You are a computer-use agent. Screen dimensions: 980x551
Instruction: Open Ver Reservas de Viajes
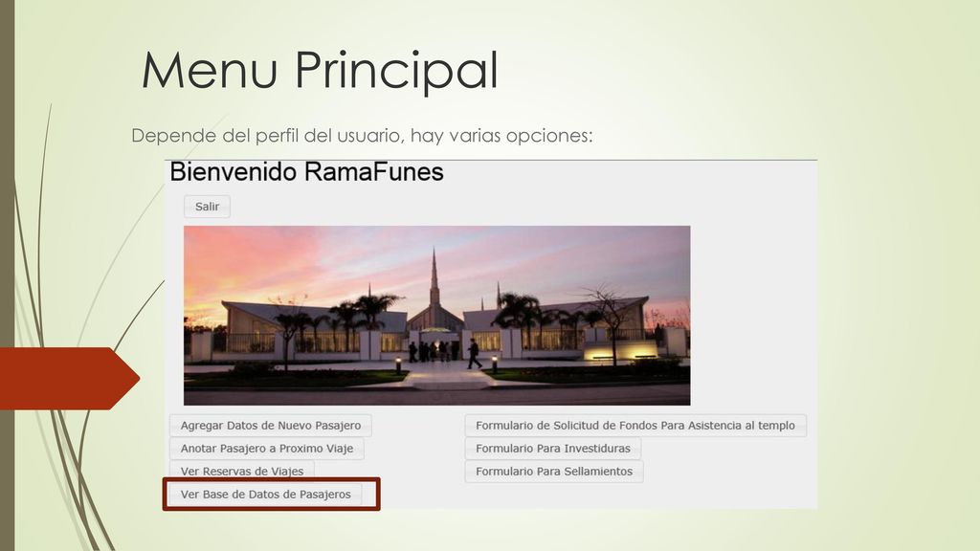point(242,471)
